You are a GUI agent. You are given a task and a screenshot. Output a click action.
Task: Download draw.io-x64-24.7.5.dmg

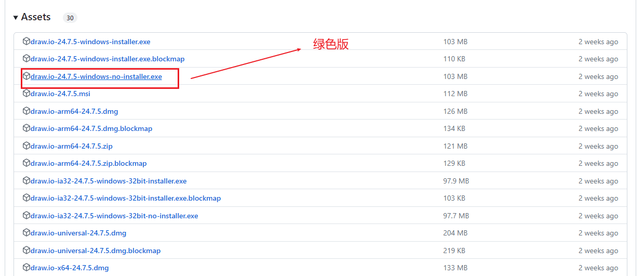[70, 268]
